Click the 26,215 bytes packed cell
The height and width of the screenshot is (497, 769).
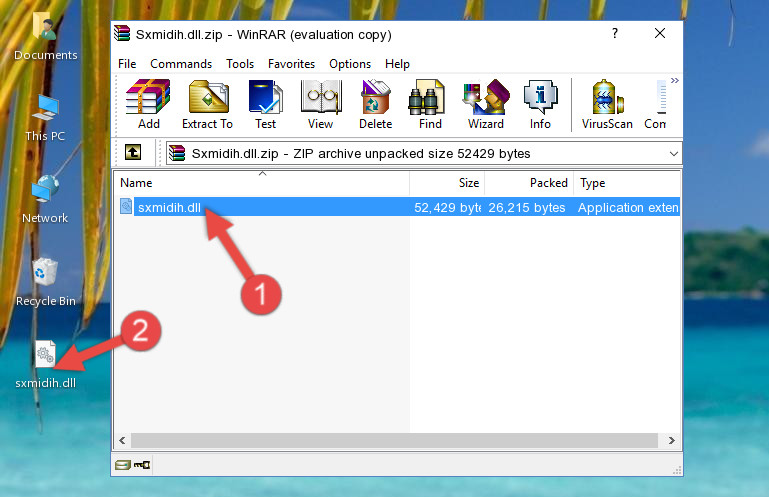point(527,208)
